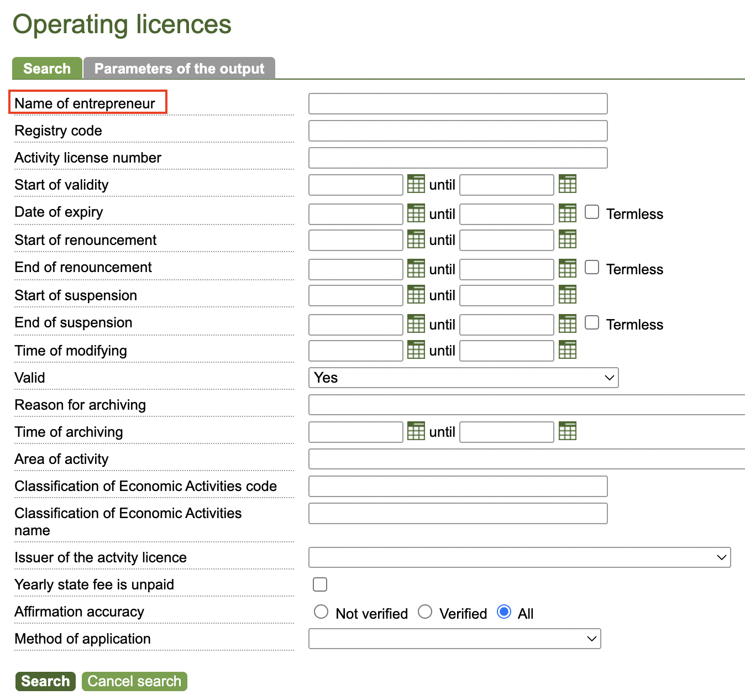Viewport: 745px width, 700px height.
Task: Open calendar for Time of modifying until-date
Action: 567,350
